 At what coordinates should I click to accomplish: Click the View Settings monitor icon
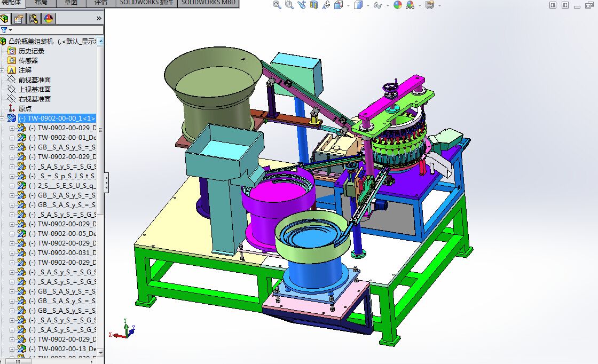pos(430,5)
